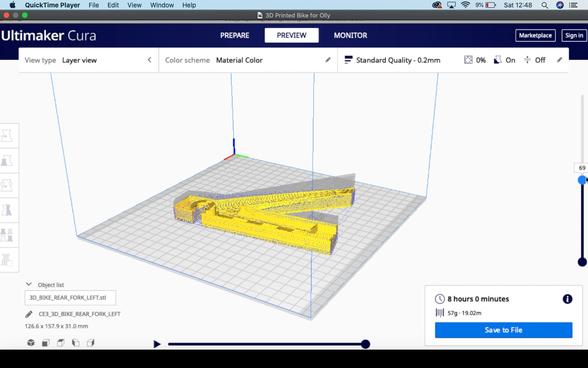Open the Color scheme Material Color dropdown
Viewport: 588px width, 368px height.
[248, 60]
